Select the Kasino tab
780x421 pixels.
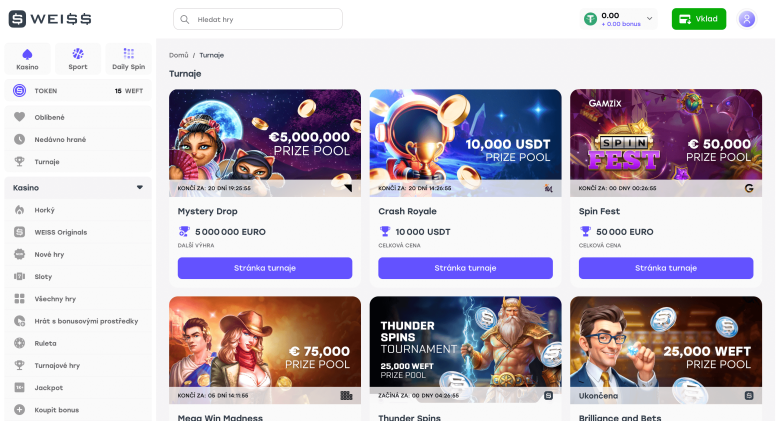point(28,58)
